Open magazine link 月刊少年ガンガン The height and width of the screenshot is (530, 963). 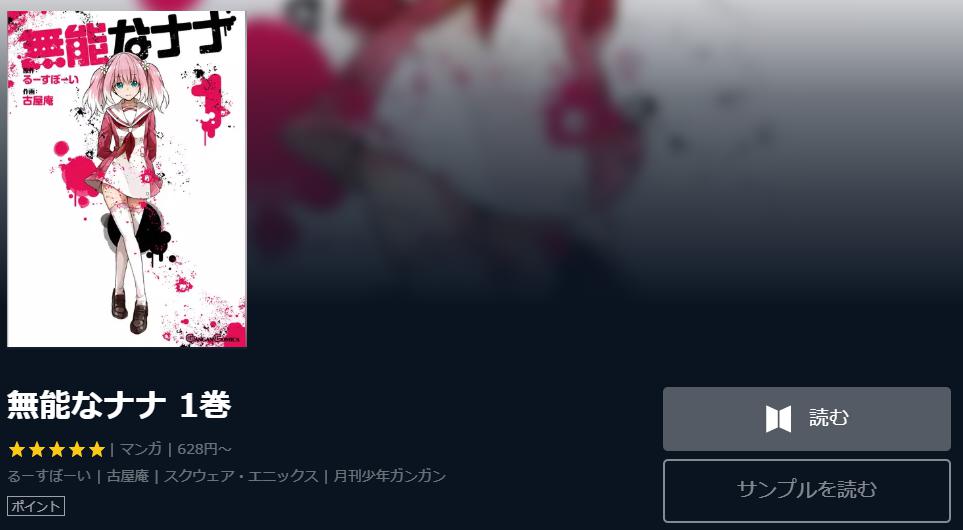(x=389, y=476)
